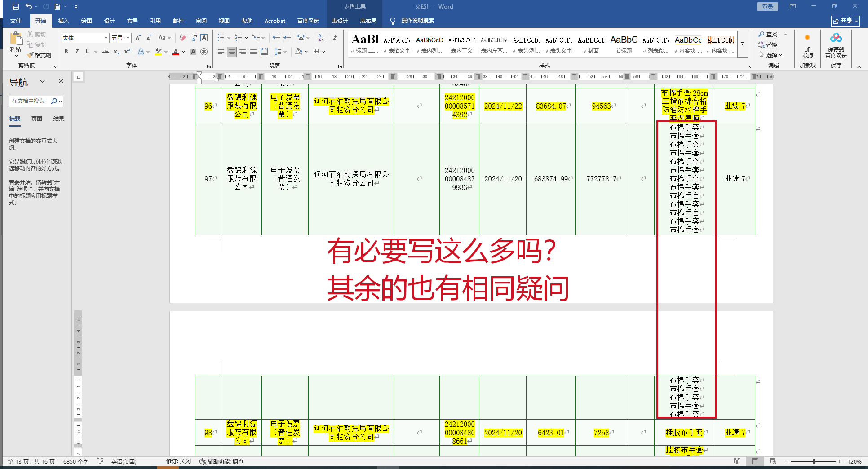Click the 操作说明搜索 tell-me search box
Image resolution: width=868 pixels, height=469 pixels.
(x=417, y=21)
